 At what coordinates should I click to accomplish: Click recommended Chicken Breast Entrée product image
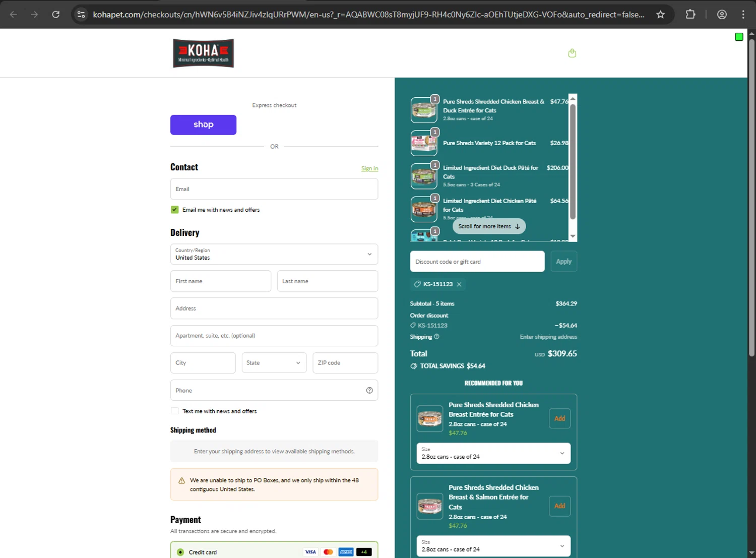click(430, 418)
